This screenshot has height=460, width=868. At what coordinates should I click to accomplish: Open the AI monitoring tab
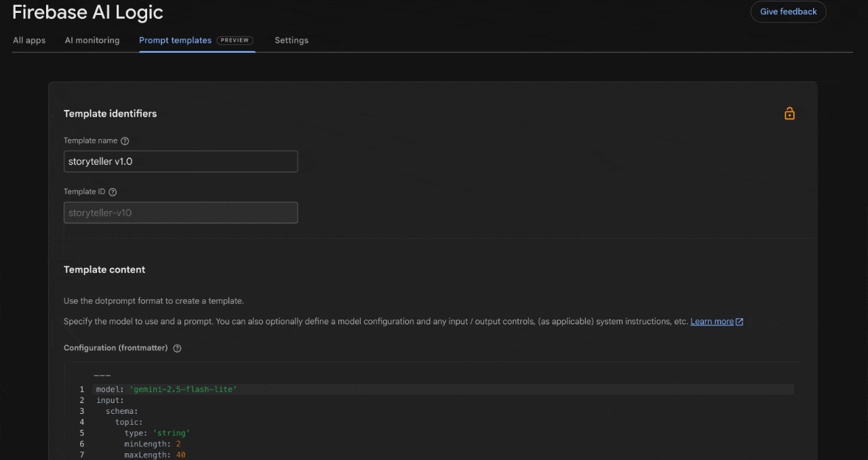click(x=92, y=41)
